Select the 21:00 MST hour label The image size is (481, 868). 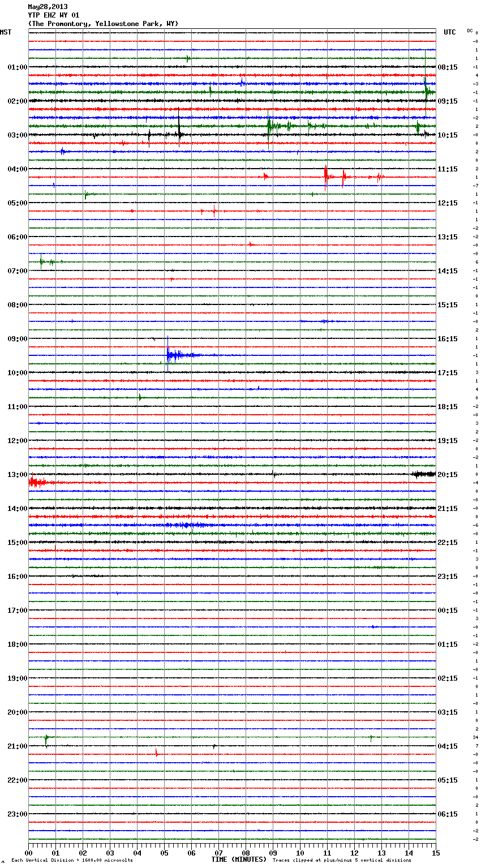18,746
